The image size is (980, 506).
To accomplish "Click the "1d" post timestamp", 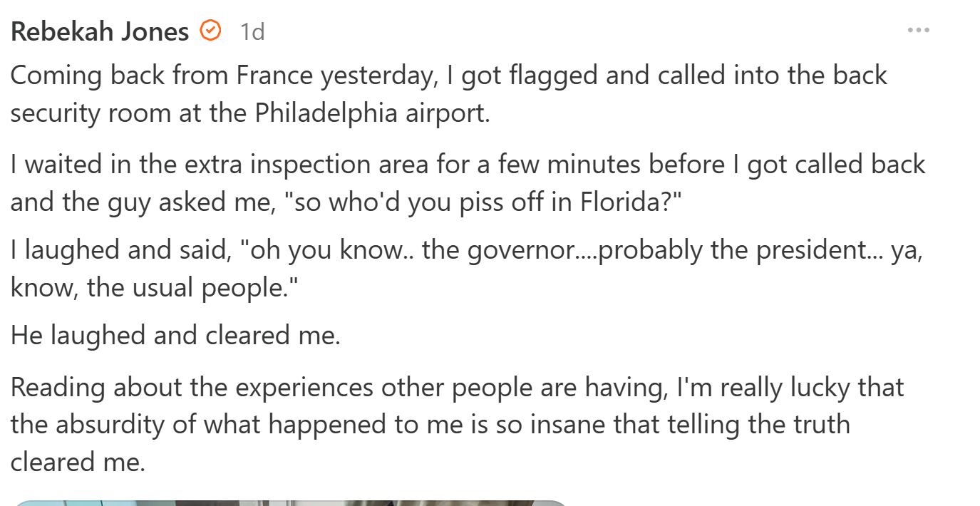I will 252,31.
